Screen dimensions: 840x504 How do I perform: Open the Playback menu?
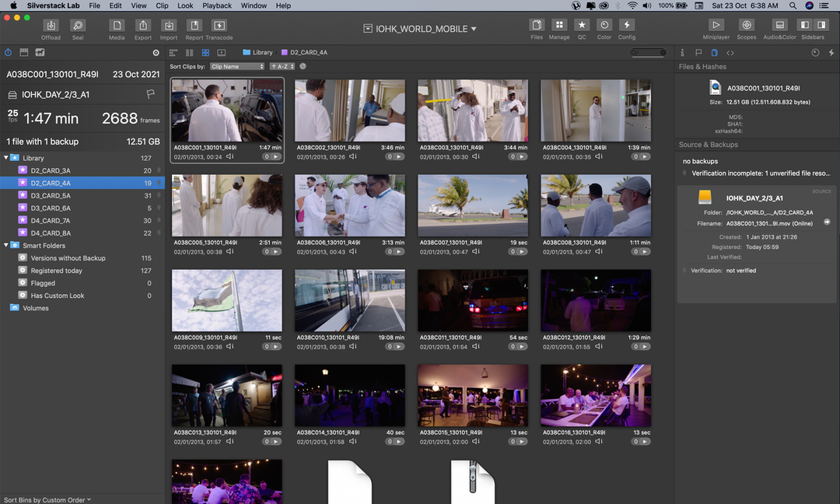coord(217,5)
